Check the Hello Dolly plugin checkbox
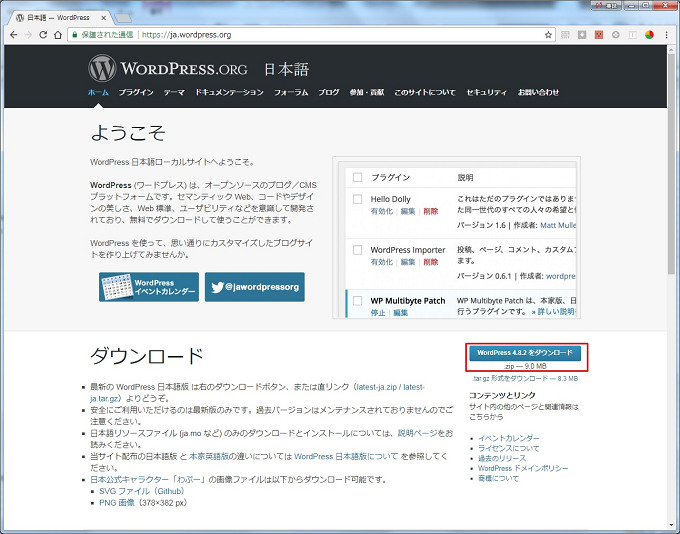Screen dimensions: 680x534 coord(357,199)
